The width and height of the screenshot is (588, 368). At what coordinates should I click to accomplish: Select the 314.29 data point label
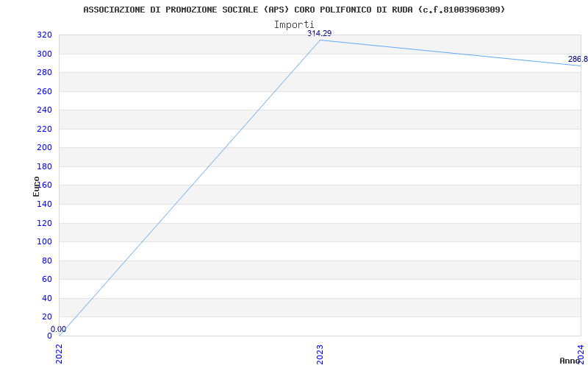pos(320,33)
